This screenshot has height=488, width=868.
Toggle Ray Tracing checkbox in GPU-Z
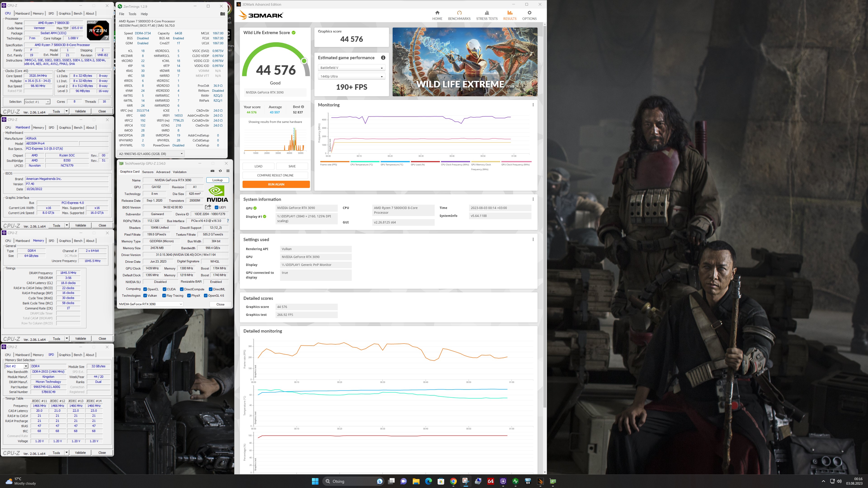164,296
